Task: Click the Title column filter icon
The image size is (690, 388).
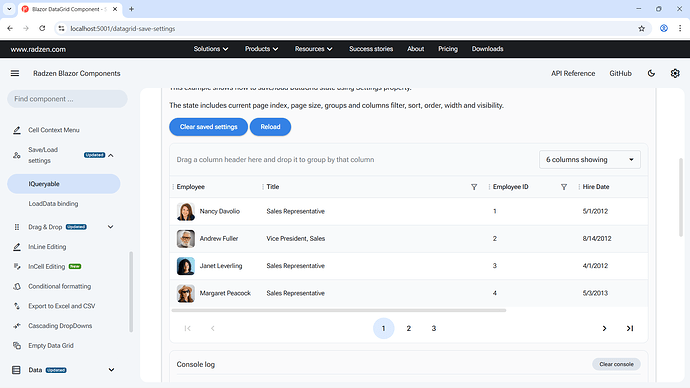Action: [x=474, y=187]
